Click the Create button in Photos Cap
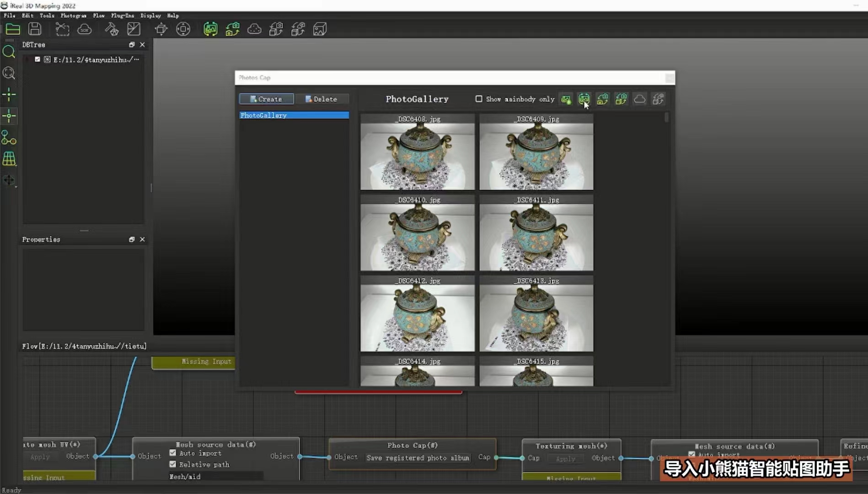This screenshot has width=868, height=494. click(x=266, y=99)
